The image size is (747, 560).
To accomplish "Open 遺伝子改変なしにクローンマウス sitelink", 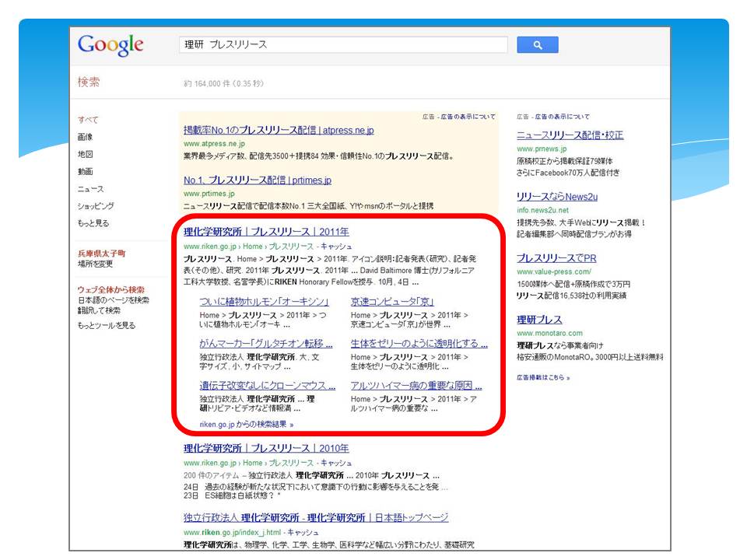I will 267,386.
